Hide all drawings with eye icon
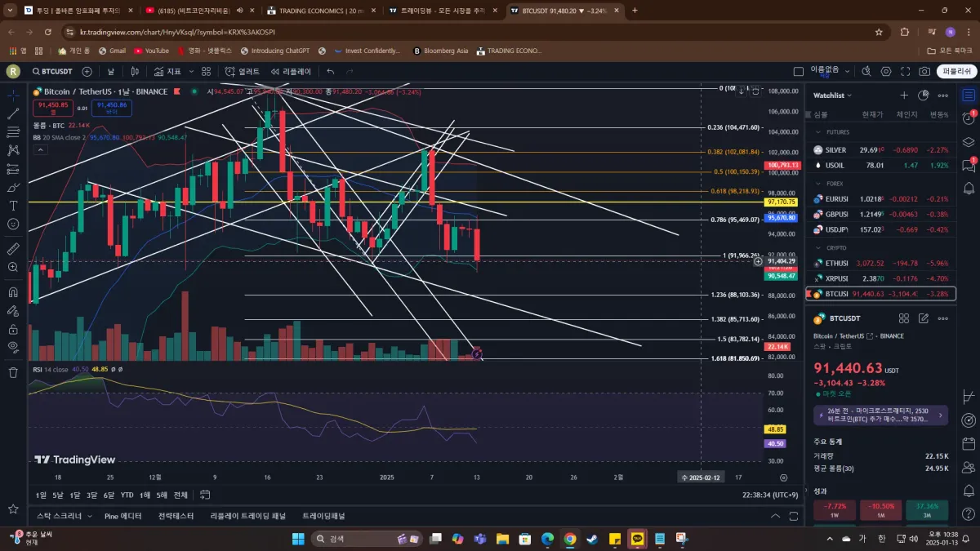Image resolution: width=980 pixels, height=551 pixels. pyautogui.click(x=13, y=346)
